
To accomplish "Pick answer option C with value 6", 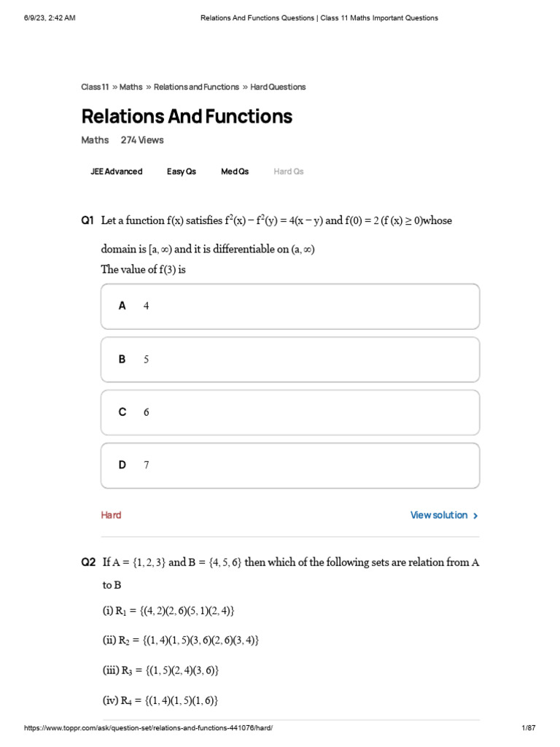I will click(x=290, y=412).
